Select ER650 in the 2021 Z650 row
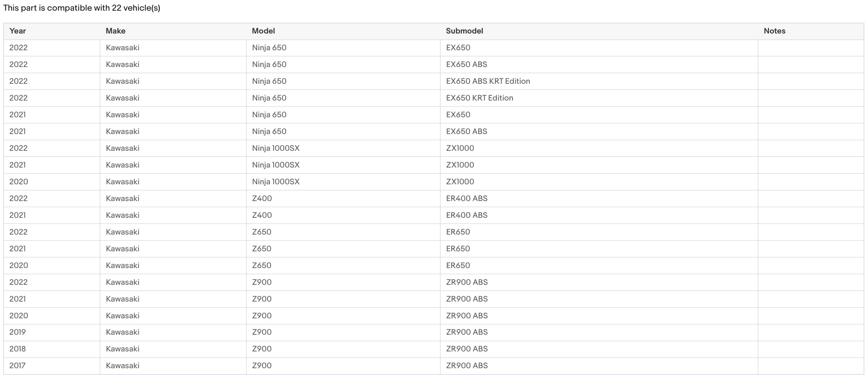 pyautogui.click(x=458, y=249)
